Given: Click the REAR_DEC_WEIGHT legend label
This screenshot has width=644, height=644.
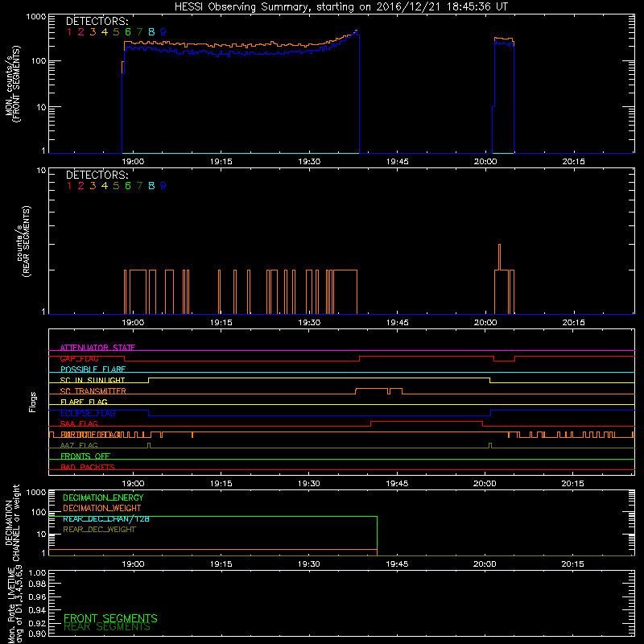Looking at the screenshot, I should pos(99,530).
